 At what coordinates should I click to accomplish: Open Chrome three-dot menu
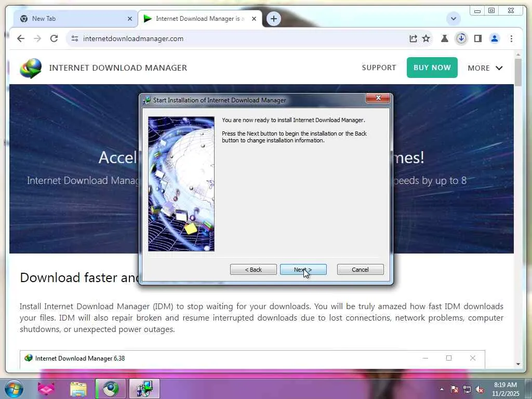(511, 38)
